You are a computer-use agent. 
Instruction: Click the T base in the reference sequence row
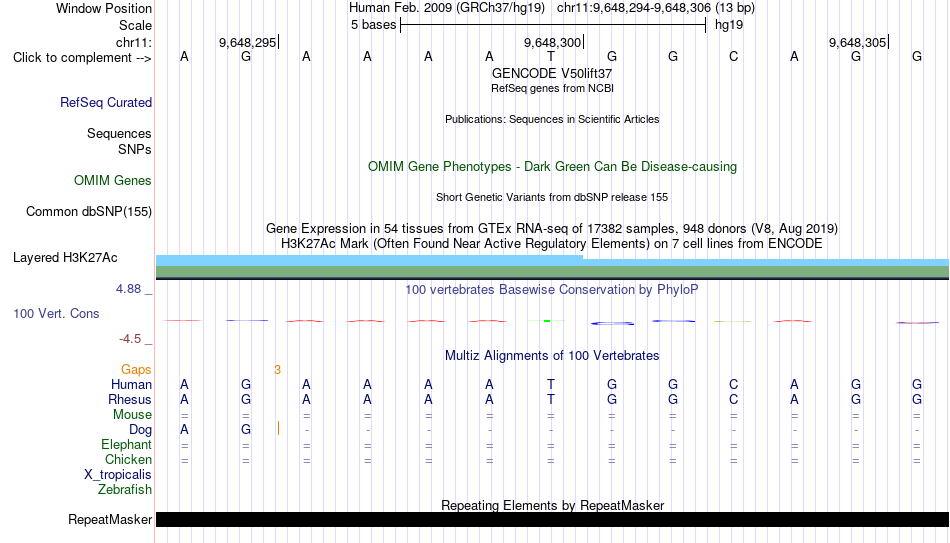551,57
